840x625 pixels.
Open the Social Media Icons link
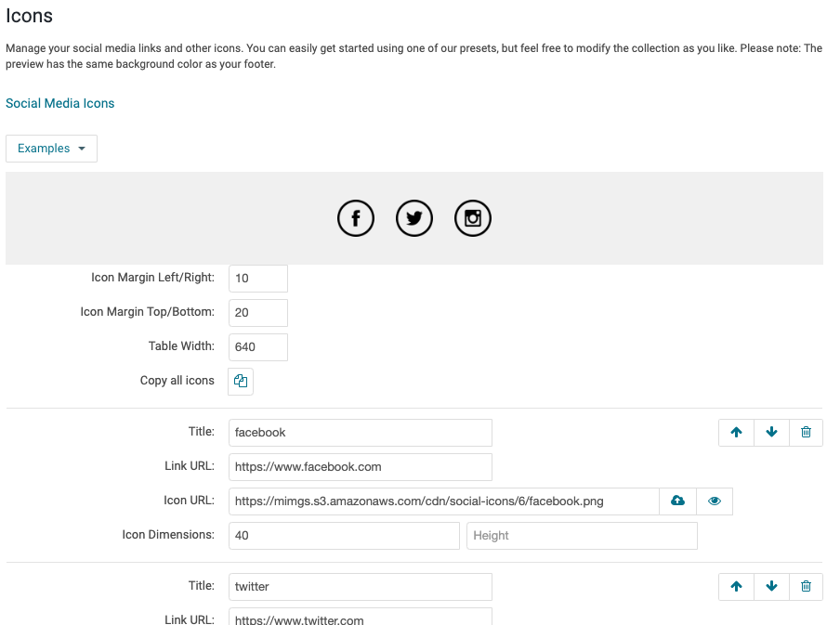coord(60,103)
